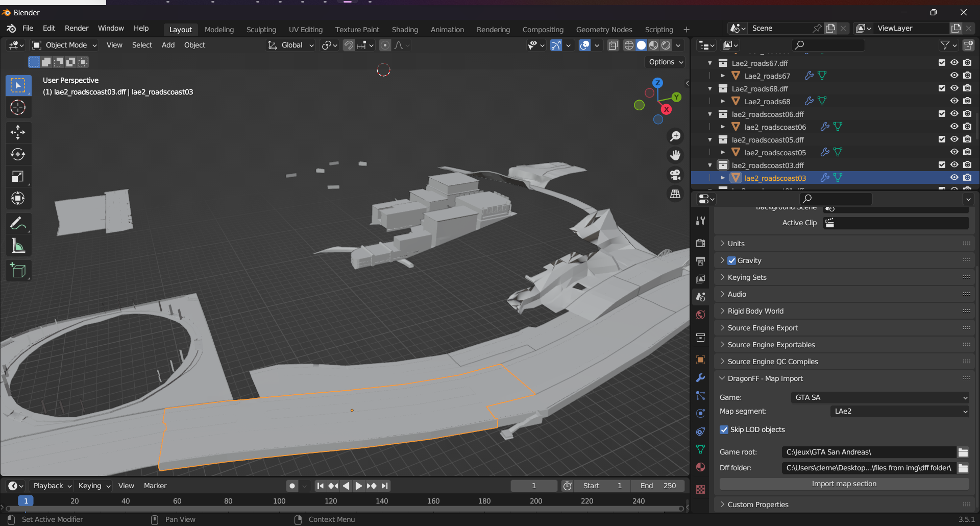This screenshot has height=526, width=980.
Task: Switch viewport to wireframe shading mode
Action: 629,45
